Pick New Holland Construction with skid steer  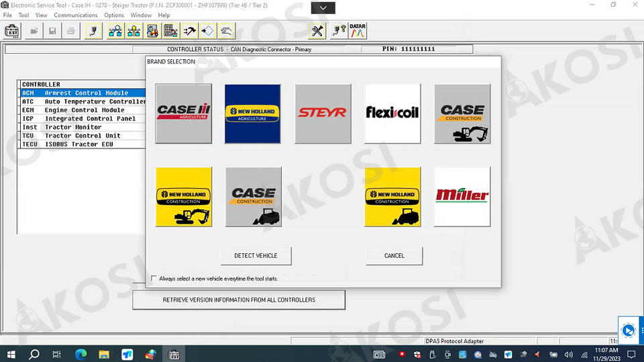point(392,197)
